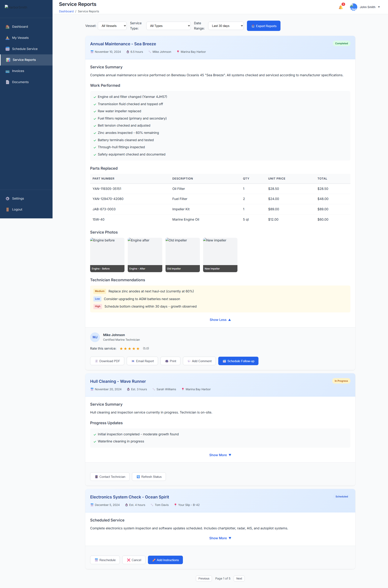Click the Dashboard house icon in sidebar
This screenshot has height=588, width=388.
(7, 27)
